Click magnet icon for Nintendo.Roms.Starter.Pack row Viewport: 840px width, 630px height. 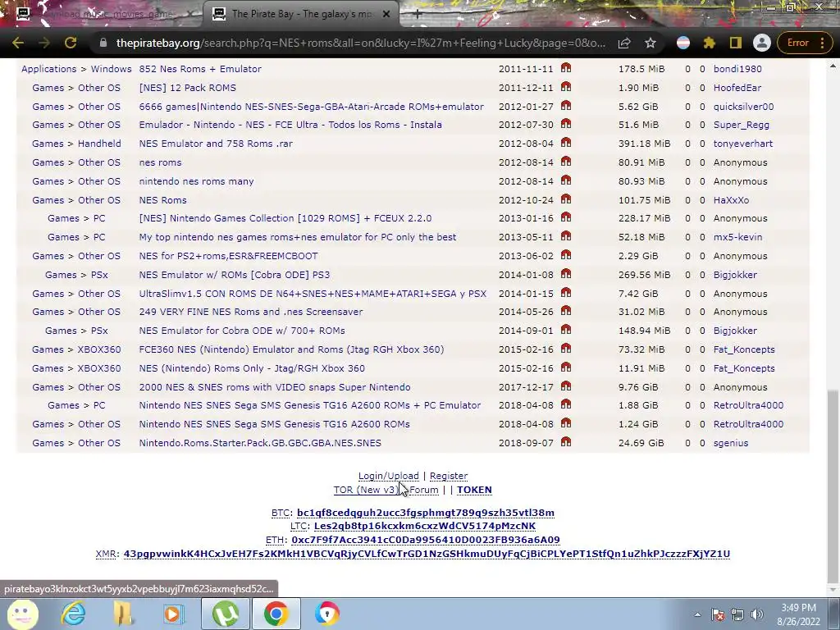(x=566, y=442)
